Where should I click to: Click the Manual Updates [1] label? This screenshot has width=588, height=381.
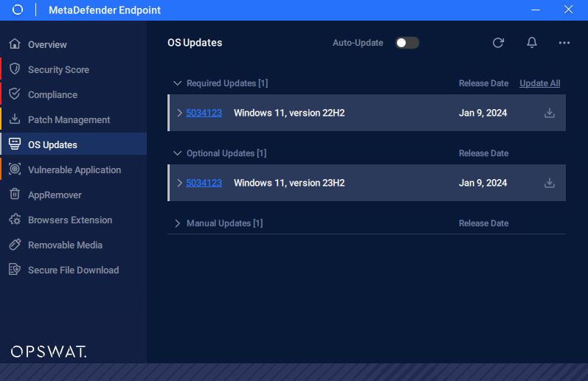(224, 223)
